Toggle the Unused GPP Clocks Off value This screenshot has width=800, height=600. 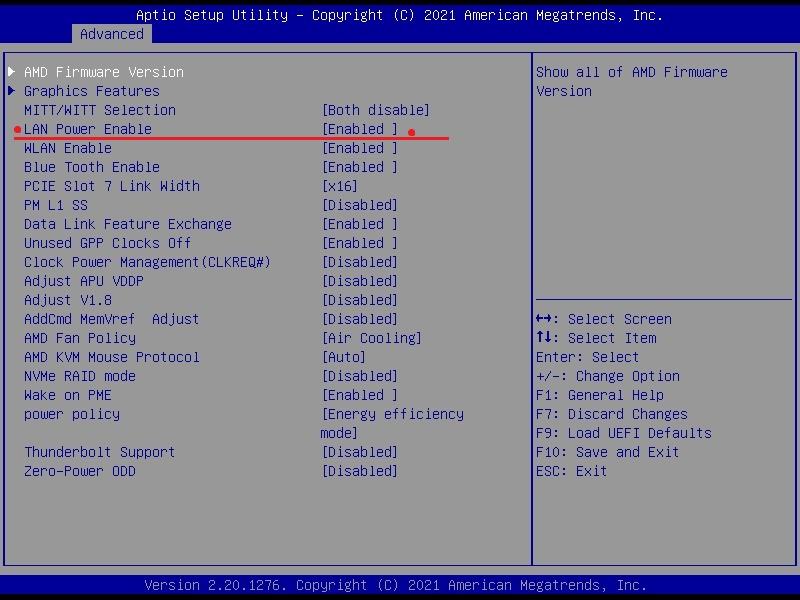pos(360,243)
